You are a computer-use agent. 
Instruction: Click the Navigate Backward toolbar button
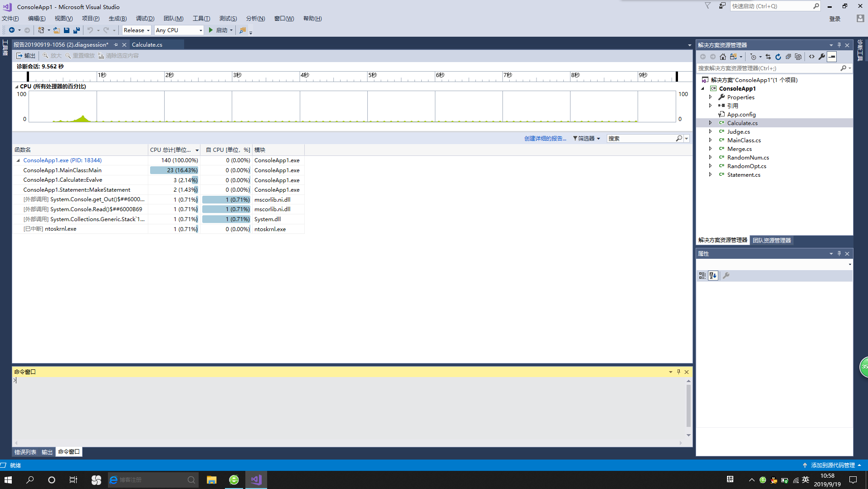pyautogui.click(x=12, y=30)
